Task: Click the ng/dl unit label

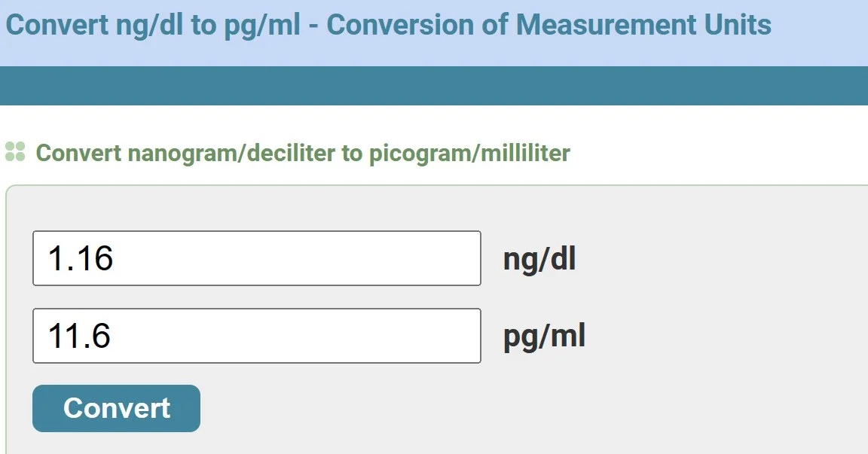Action: click(x=539, y=260)
